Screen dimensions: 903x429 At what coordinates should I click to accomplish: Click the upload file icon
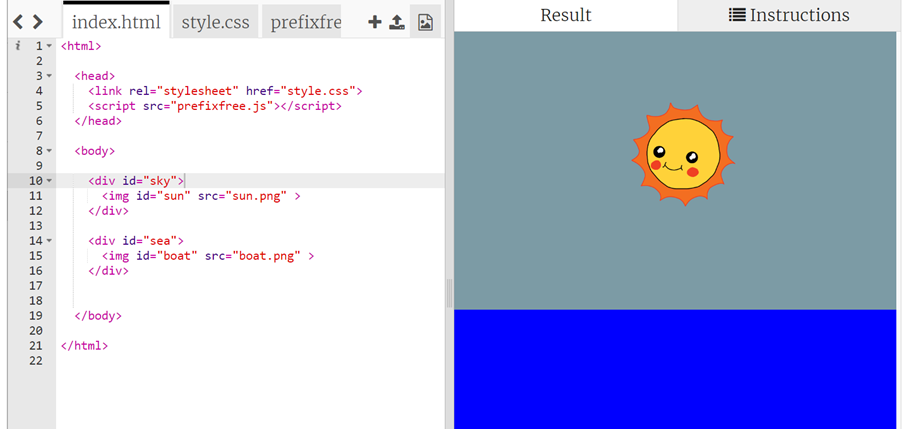coord(397,22)
